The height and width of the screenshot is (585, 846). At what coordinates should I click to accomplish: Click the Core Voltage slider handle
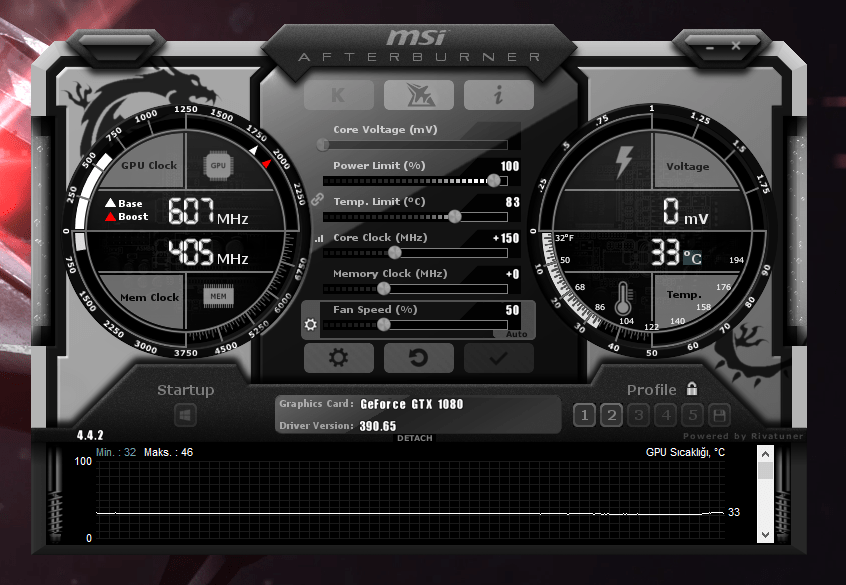pos(323,145)
